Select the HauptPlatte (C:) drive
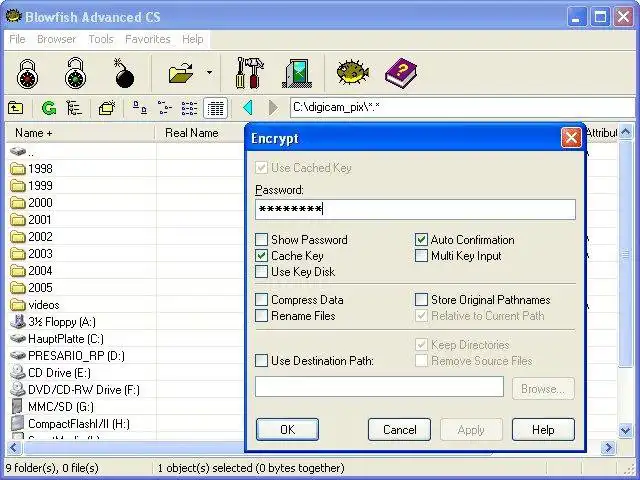640x480 pixels. pyautogui.click(x=57, y=339)
